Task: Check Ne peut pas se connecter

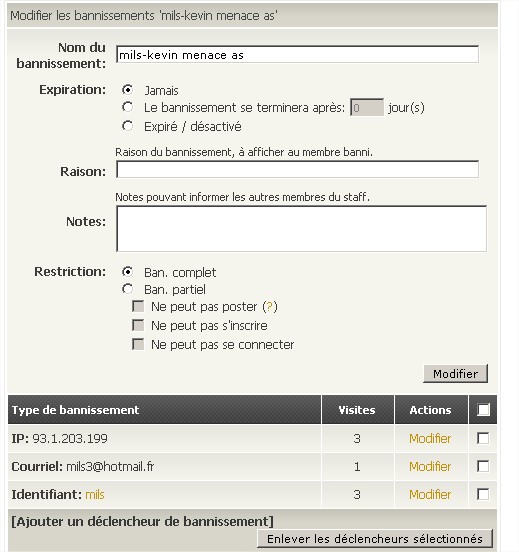Action: pyautogui.click(x=138, y=344)
